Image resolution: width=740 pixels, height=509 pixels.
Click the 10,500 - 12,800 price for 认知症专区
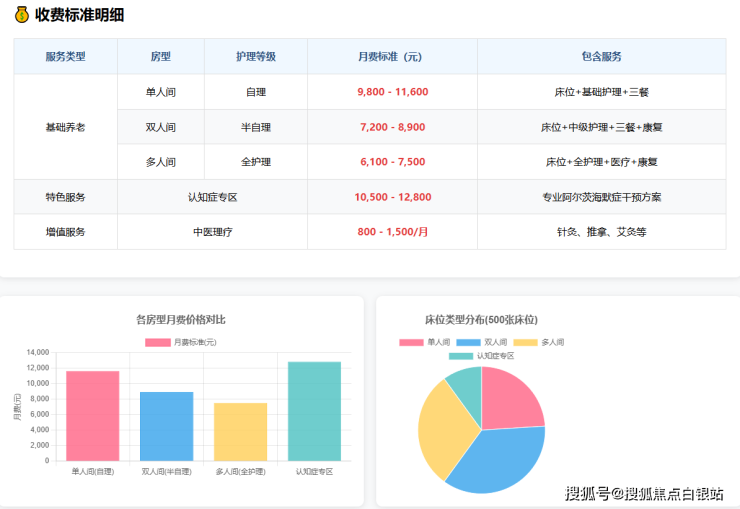point(392,197)
